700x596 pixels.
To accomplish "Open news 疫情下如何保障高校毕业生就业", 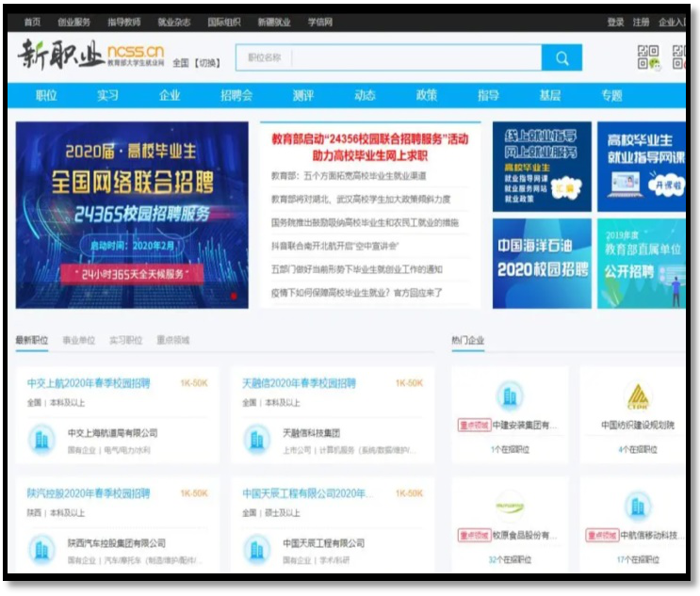I will pyautogui.click(x=357, y=293).
